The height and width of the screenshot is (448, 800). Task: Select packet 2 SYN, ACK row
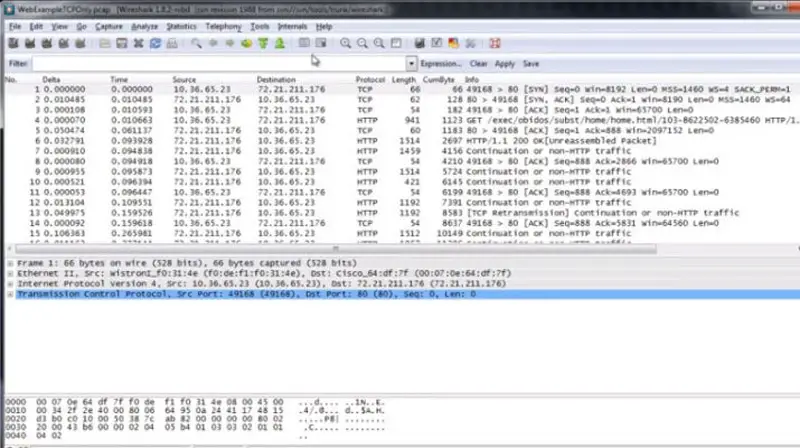tap(402, 99)
